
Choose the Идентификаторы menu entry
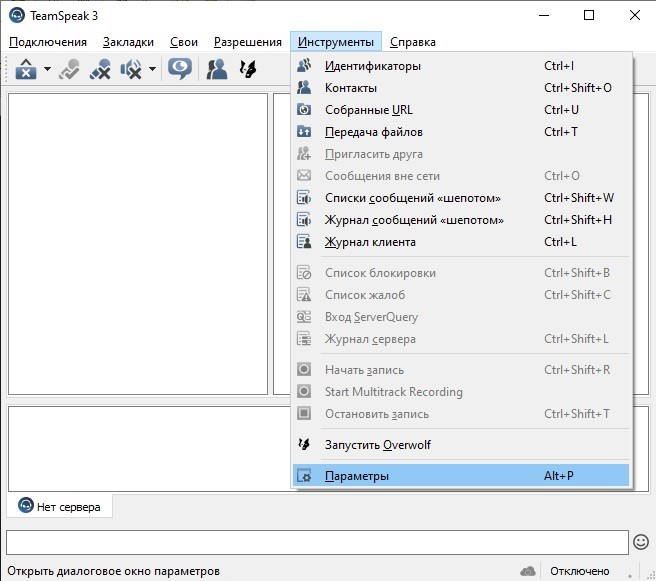point(461,66)
